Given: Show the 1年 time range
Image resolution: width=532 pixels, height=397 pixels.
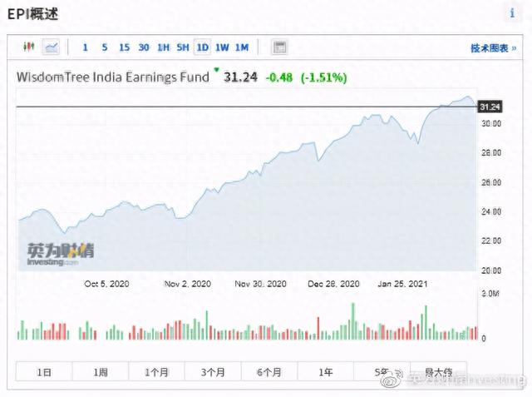Looking at the screenshot, I should 326,372.
